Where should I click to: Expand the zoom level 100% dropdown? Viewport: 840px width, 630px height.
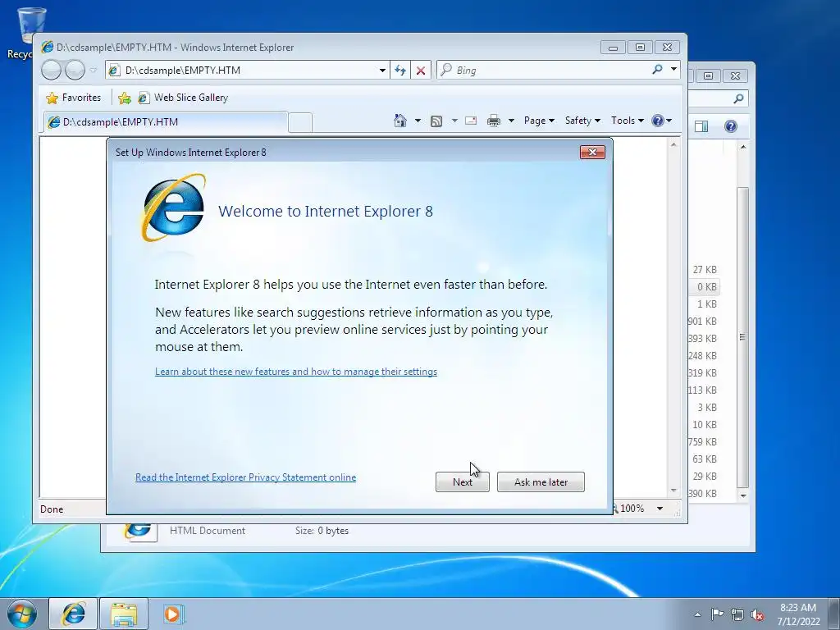[660, 509]
